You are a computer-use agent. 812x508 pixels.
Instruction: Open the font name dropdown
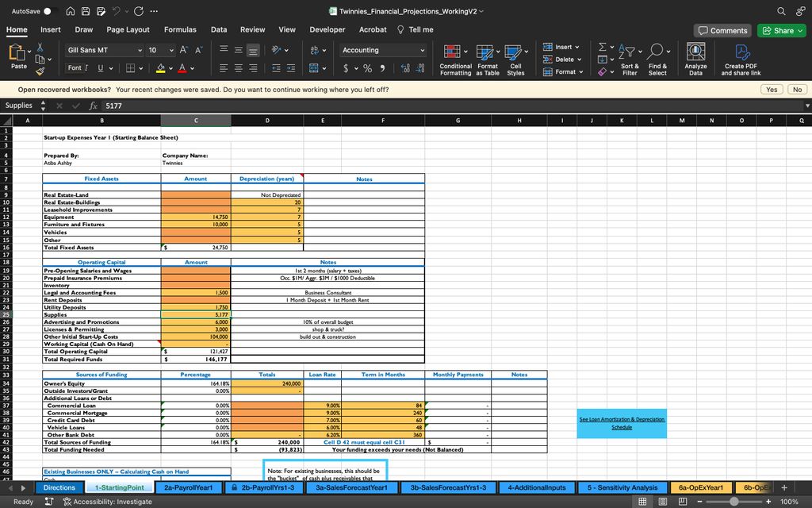(x=140, y=50)
